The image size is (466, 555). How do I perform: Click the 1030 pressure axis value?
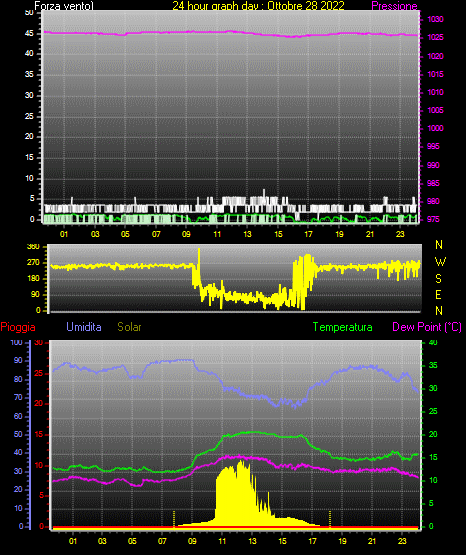[x=435, y=19]
